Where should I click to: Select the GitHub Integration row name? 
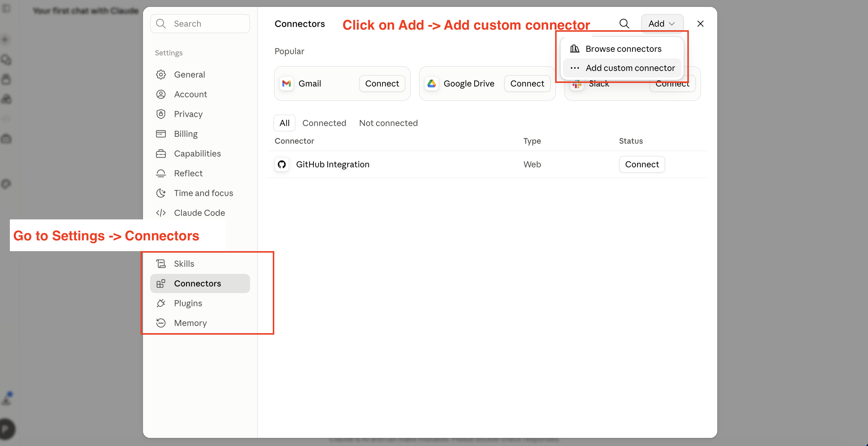[x=333, y=165]
